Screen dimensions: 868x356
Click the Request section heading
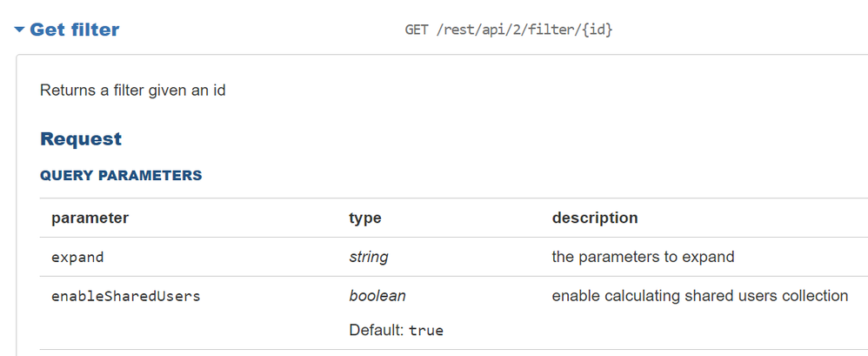[81, 138]
